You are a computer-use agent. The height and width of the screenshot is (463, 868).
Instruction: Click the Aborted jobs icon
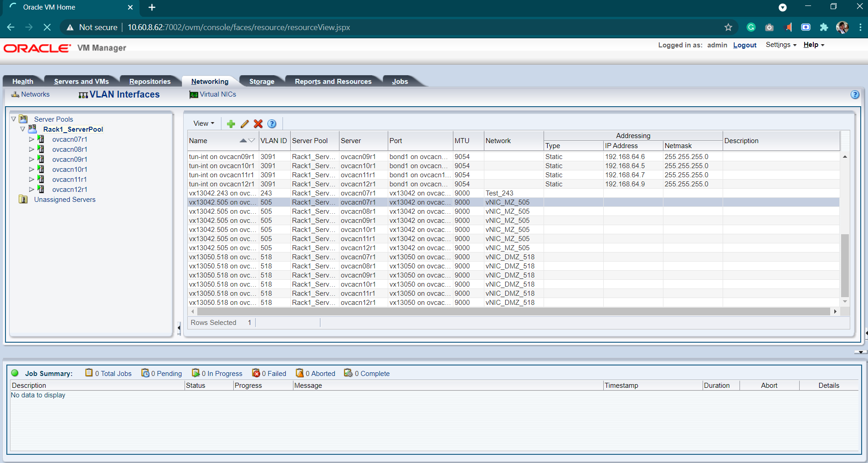[x=300, y=373]
